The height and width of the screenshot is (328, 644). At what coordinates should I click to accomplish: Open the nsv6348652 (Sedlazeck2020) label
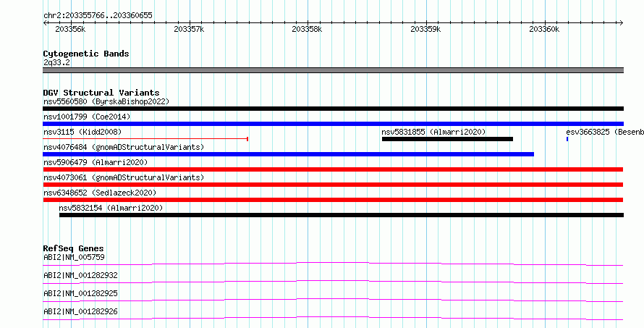100,193
